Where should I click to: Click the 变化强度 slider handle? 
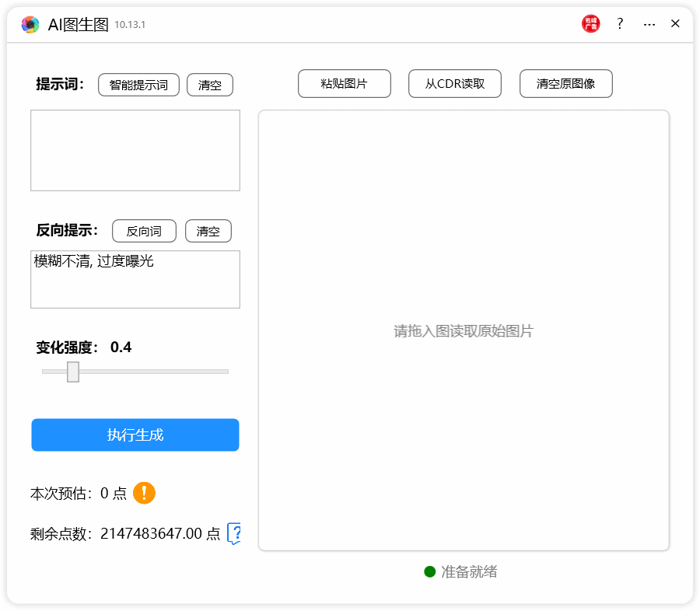[73, 372]
